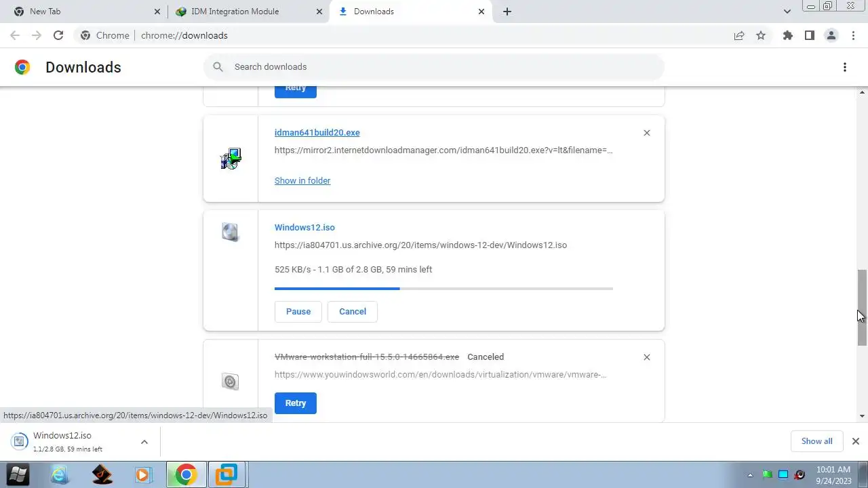Click Show all on the download shelf
Screen dimensions: 868x488
[817, 441]
